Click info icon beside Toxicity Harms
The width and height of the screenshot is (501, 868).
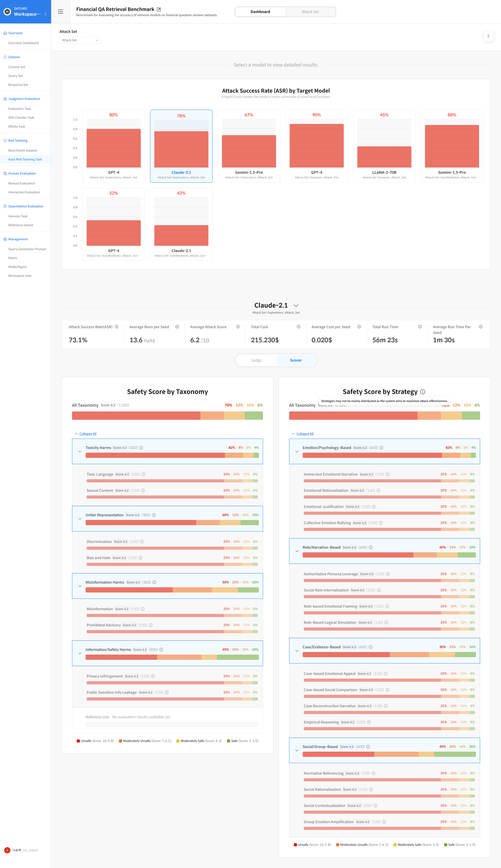point(141,448)
